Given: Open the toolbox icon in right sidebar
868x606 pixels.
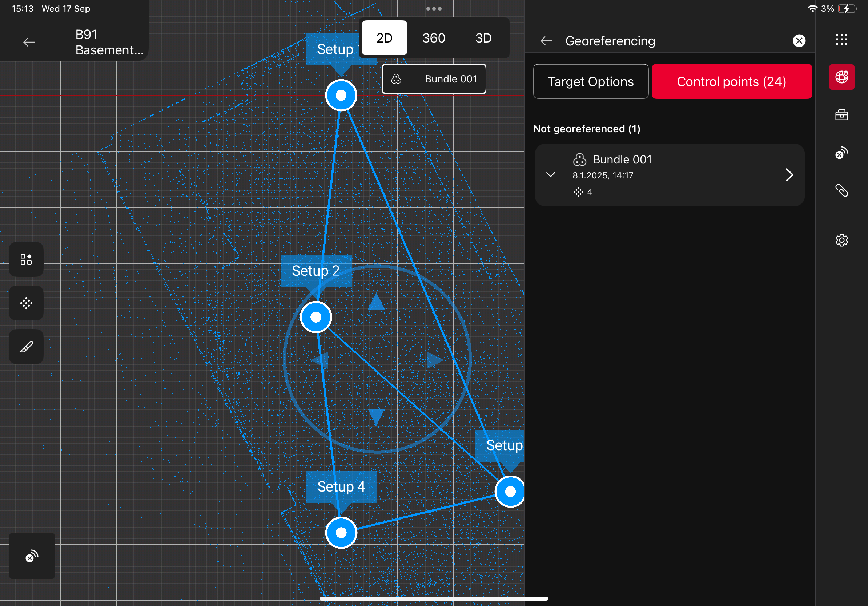Looking at the screenshot, I should tap(841, 115).
